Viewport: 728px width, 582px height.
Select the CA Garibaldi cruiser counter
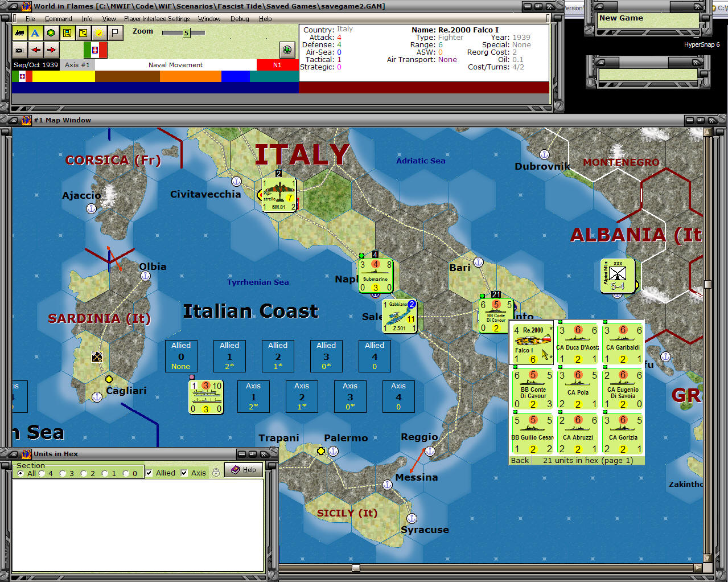[x=623, y=344]
